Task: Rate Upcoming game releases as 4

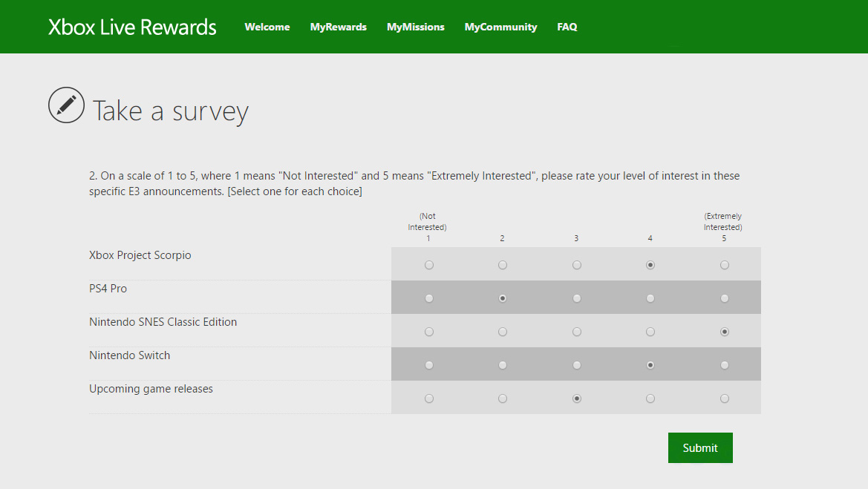Action: click(x=650, y=398)
